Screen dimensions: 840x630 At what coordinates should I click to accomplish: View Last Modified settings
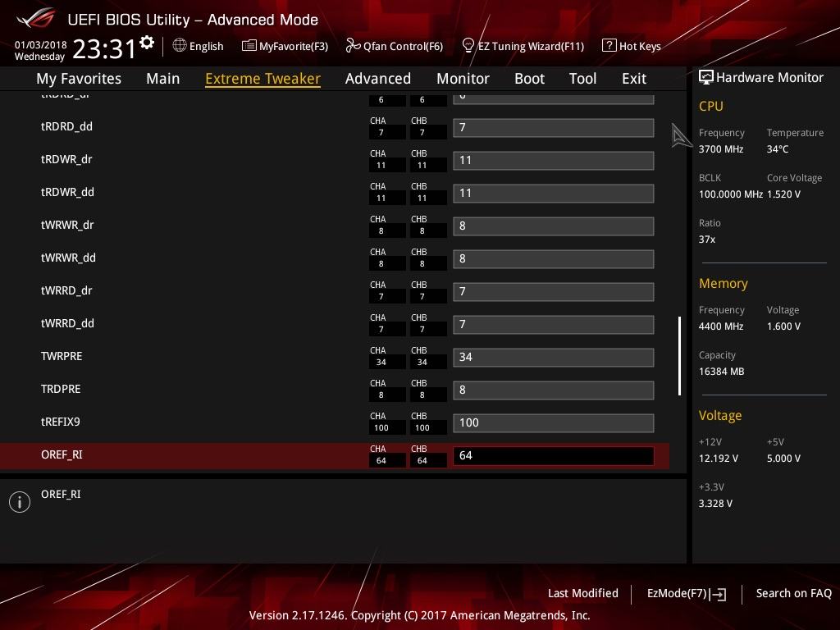(x=583, y=593)
